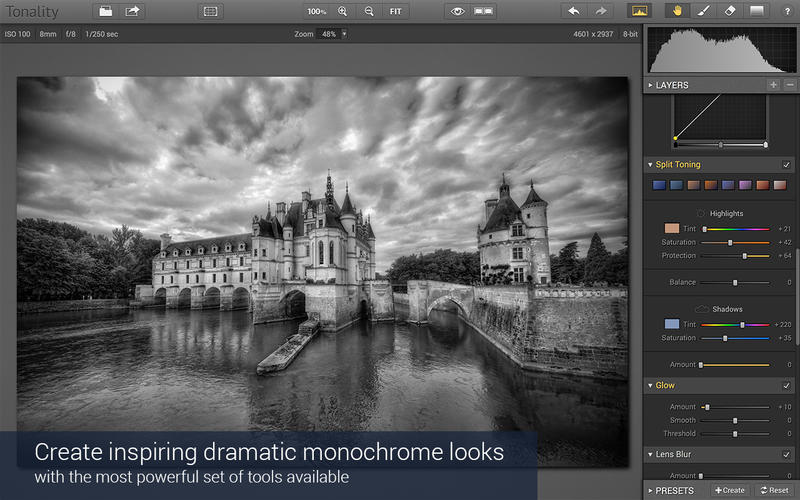Click the zoom in magnifier icon
The image size is (800, 500).
pyautogui.click(x=343, y=11)
